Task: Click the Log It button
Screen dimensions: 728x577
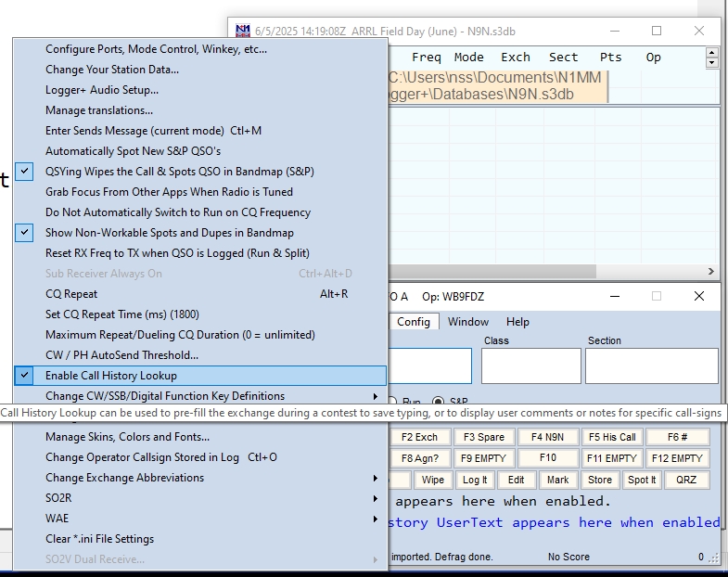Action: [x=474, y=480]
